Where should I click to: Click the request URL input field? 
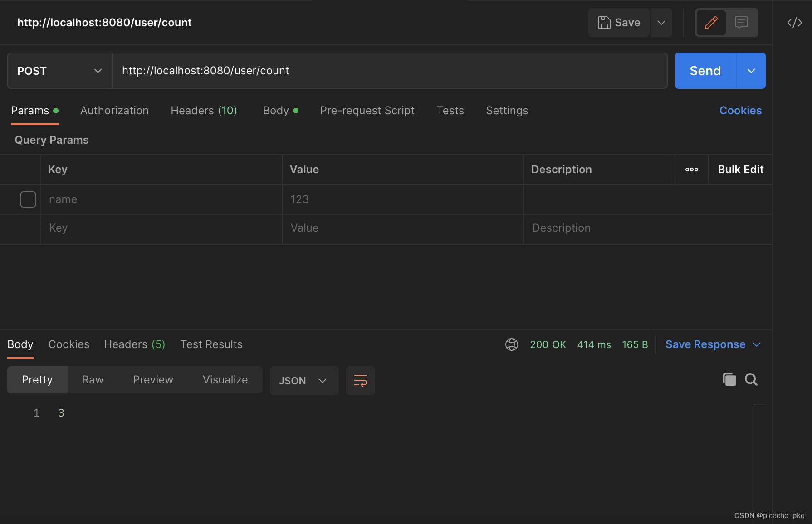390,71
